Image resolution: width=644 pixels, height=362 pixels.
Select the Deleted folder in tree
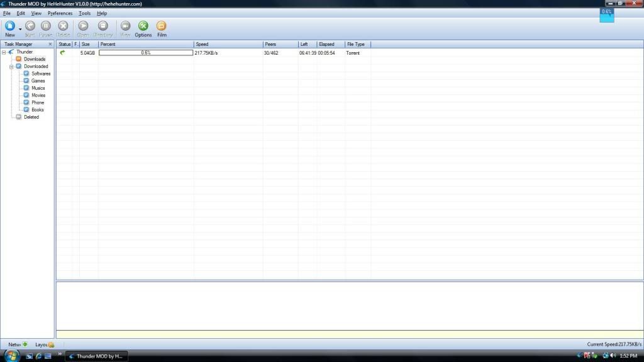coord(31,117)
